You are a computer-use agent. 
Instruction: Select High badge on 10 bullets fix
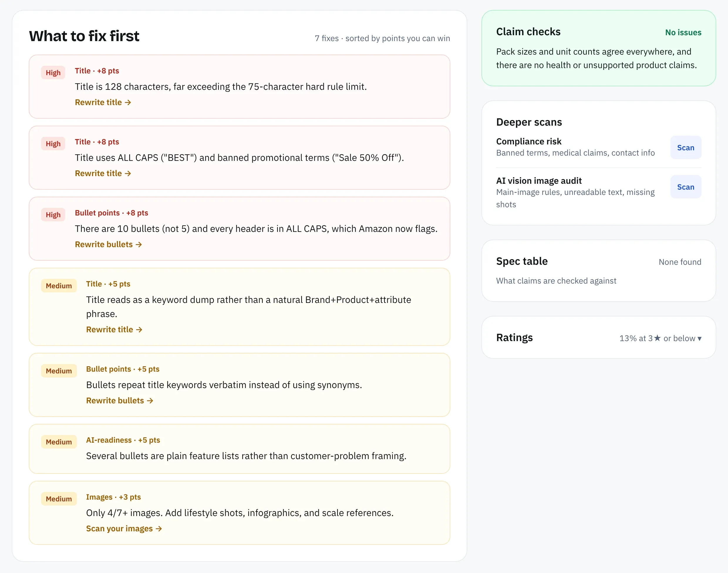(x=53, y=215)
